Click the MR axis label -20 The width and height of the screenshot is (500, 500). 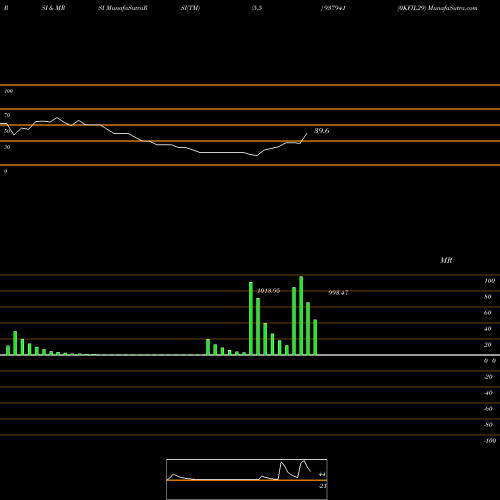[x=488, y=377]
